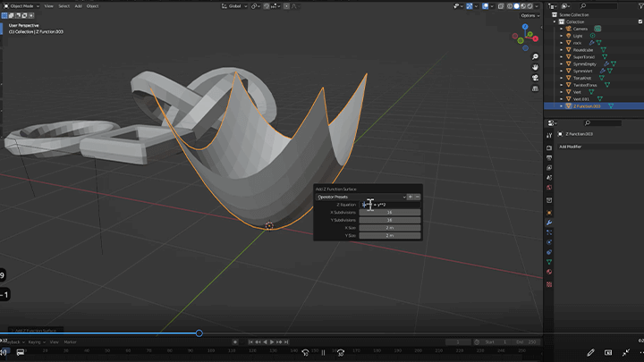Viewport: 644px width, 362px height.
Task: Enable rendered viewport shading
Action: click(x=530, y=6)
